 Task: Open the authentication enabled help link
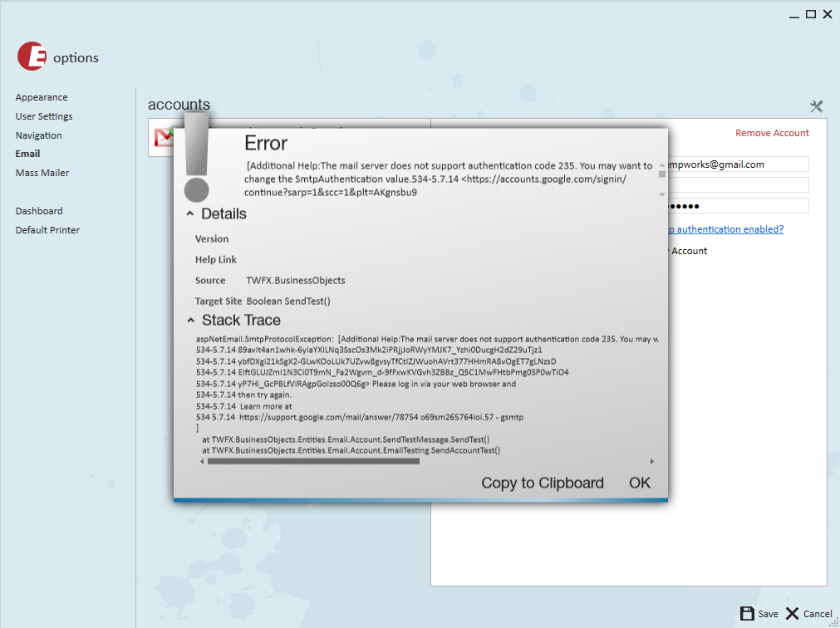[726, 229]
